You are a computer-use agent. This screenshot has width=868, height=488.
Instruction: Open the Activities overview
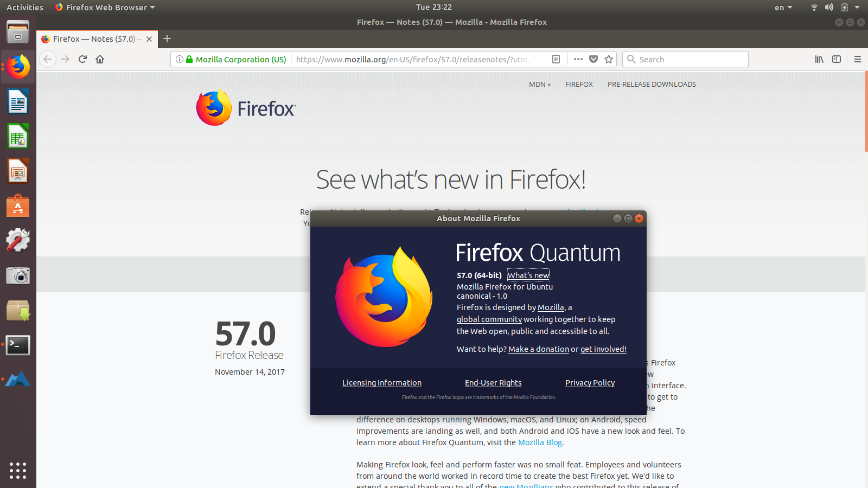[x=24, y=7]
